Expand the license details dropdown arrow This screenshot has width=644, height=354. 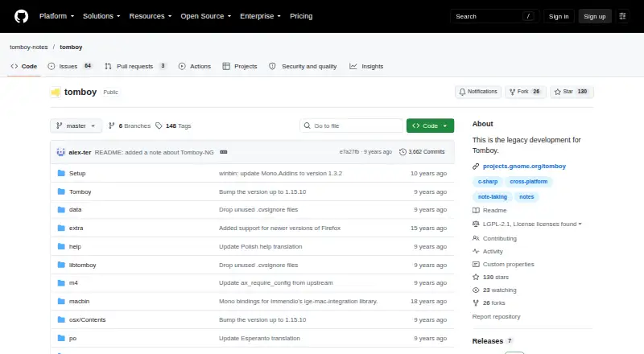(580, 224)
